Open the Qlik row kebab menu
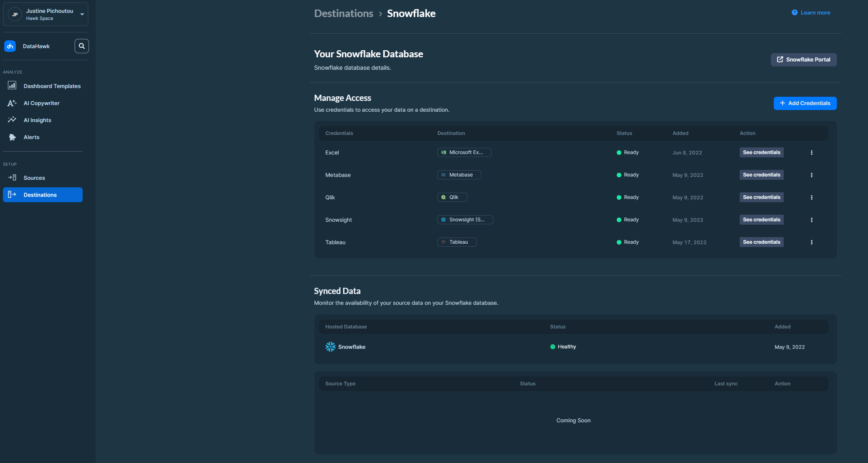 (812, 197)
